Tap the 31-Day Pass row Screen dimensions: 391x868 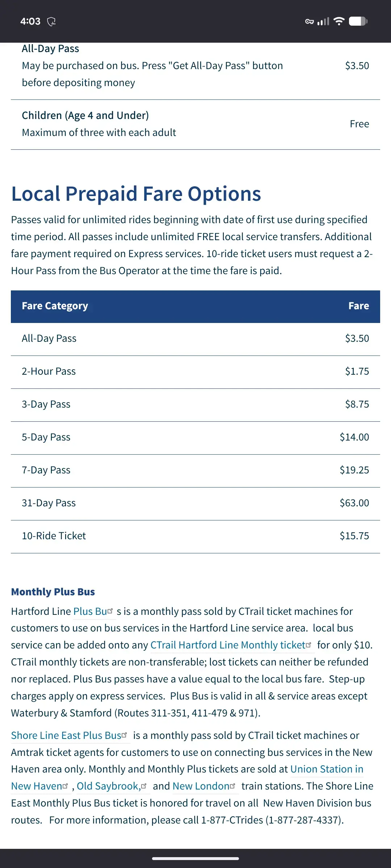tap(195, 503)
